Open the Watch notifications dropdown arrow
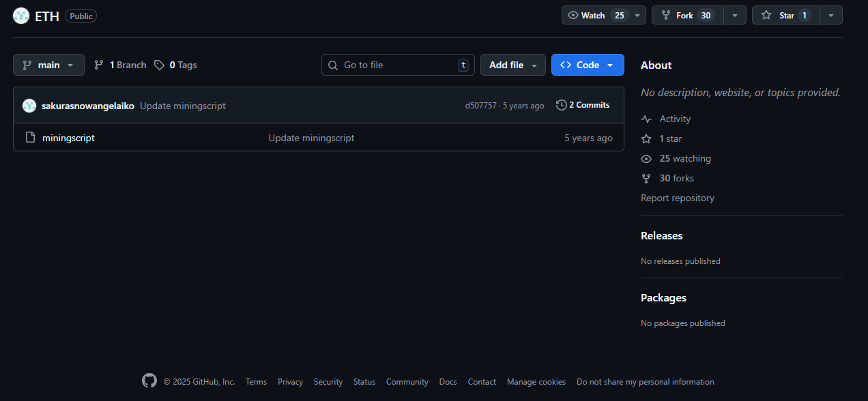The height and width of the screenshot is (401, 868). click(x=637, y=15)
